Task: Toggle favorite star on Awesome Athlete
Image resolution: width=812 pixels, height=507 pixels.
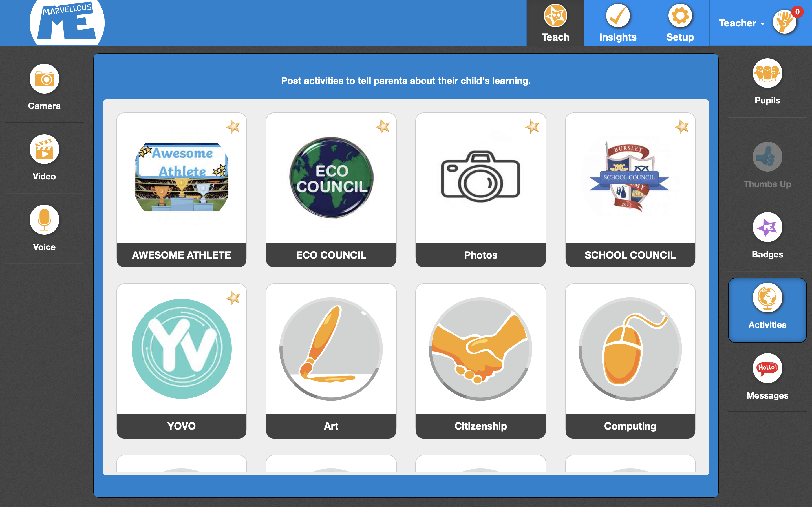Action: (x=233, y=127)
